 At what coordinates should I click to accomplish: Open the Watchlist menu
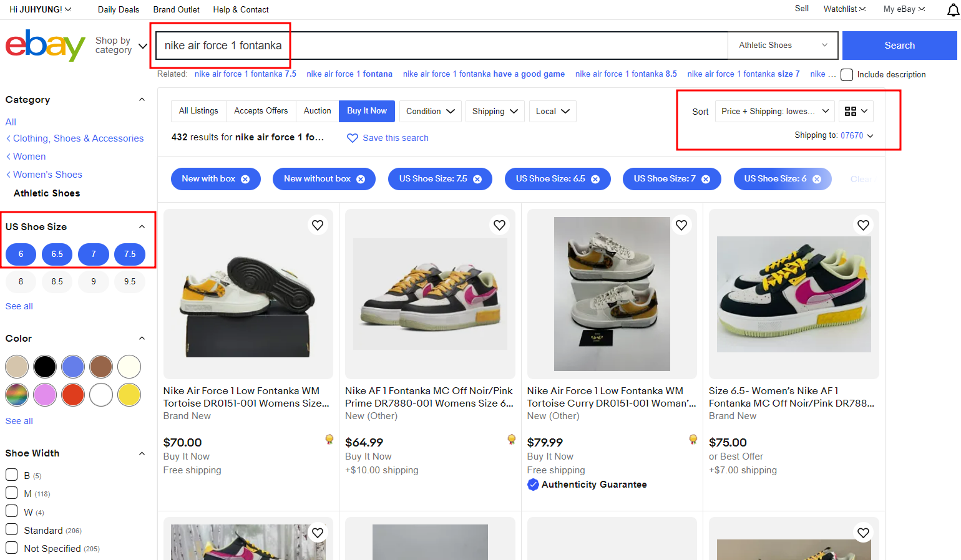844,9
